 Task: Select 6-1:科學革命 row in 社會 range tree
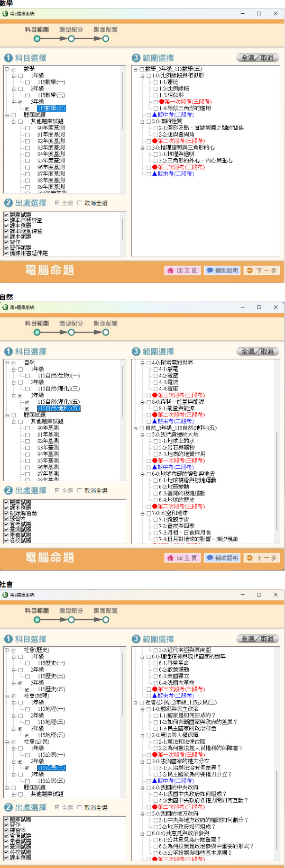174,663
